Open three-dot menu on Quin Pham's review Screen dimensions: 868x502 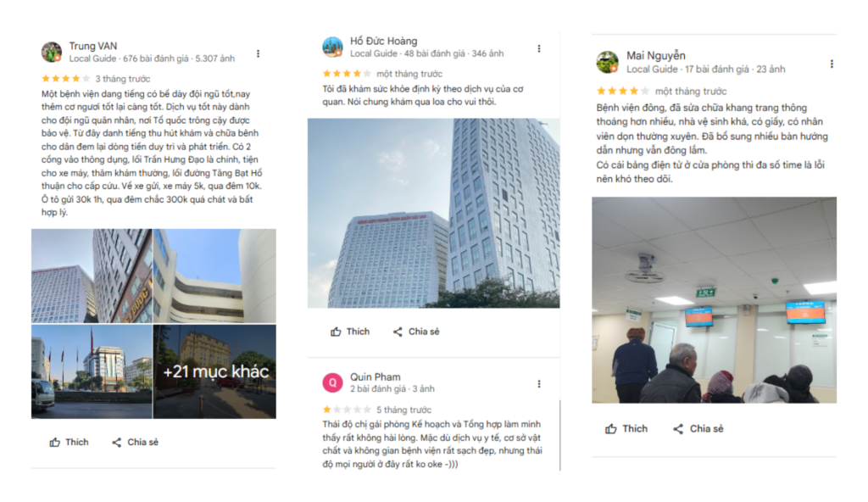tap(539, 384)
